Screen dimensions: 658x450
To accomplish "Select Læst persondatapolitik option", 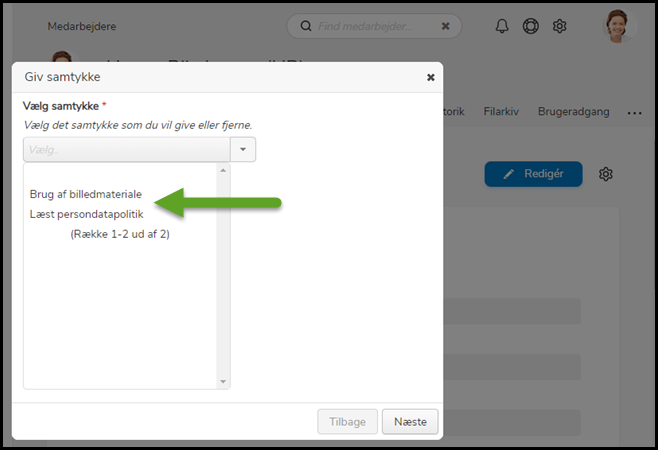I will pos(87,214).
